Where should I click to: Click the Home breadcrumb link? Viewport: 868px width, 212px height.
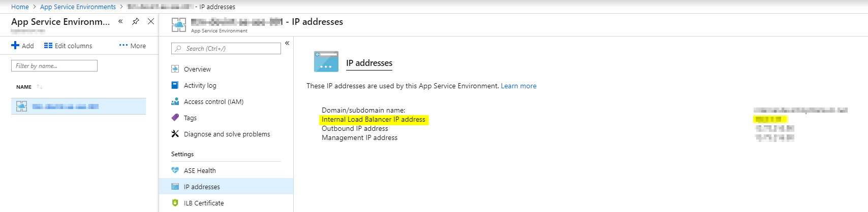pos(20,7)
